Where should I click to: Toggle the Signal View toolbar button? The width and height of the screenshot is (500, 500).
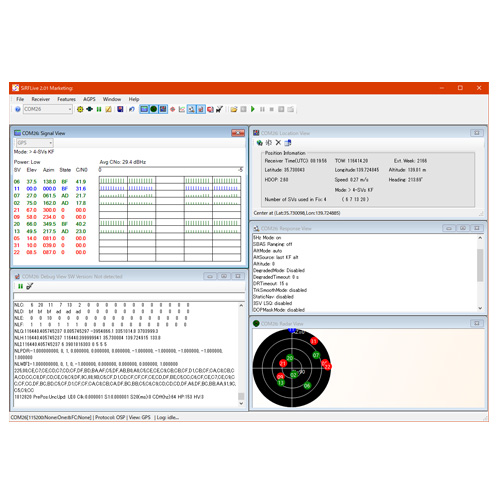point(144,109)
